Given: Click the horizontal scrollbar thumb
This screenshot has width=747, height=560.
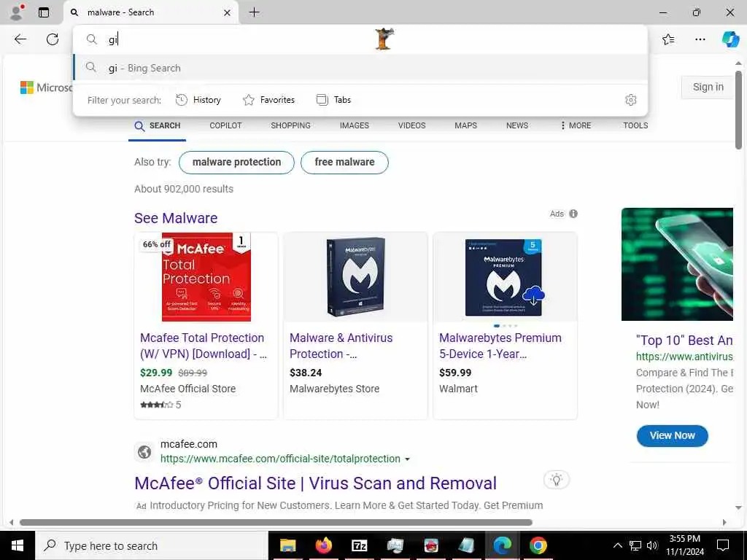Looking at the screenshot, I should click(x=276, y=522).
